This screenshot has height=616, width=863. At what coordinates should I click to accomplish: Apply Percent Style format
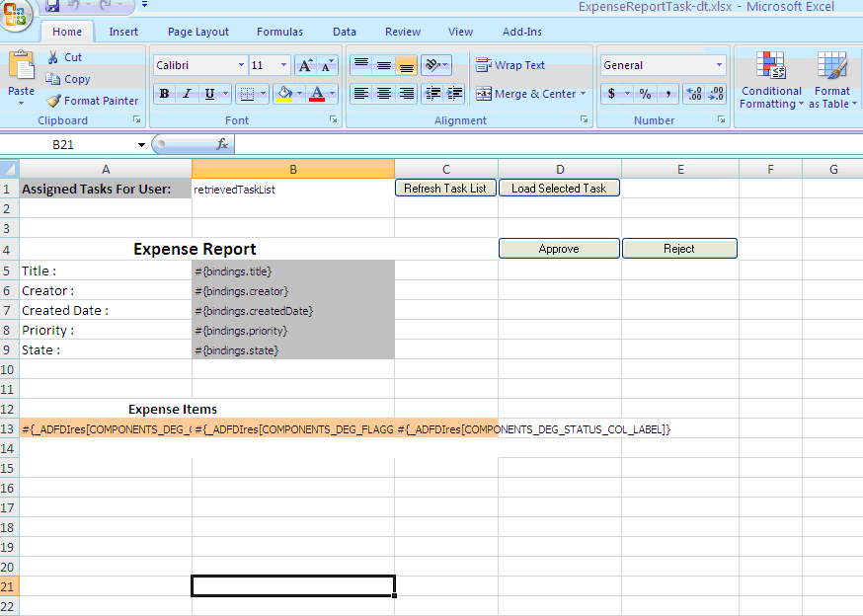[646, 94]
